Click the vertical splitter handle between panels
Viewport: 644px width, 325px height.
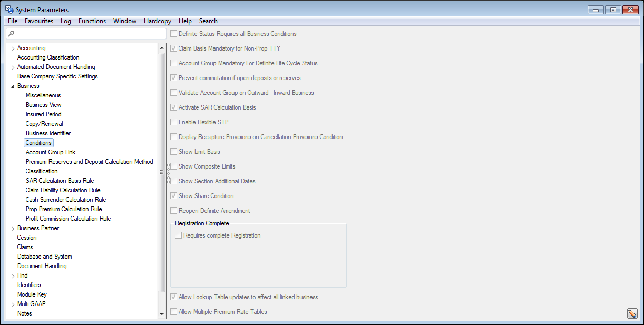(168, 174)
